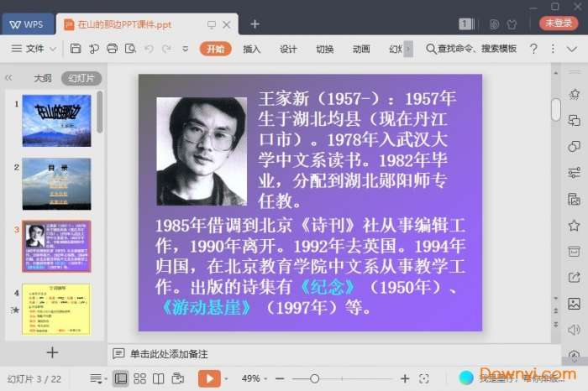Click the presentation mode icon beside tab title
This screenshot has height=391, width=588.
[x=211, y=24]
